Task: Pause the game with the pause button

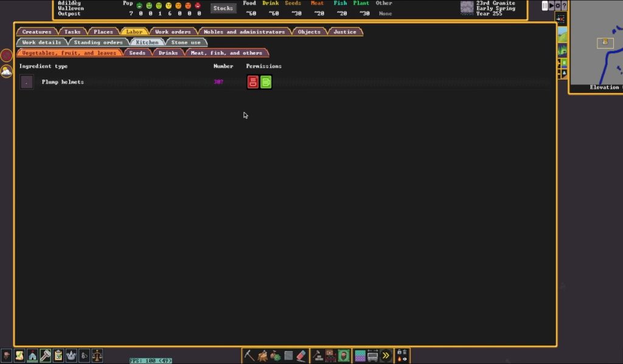Action: click(545, 6)
